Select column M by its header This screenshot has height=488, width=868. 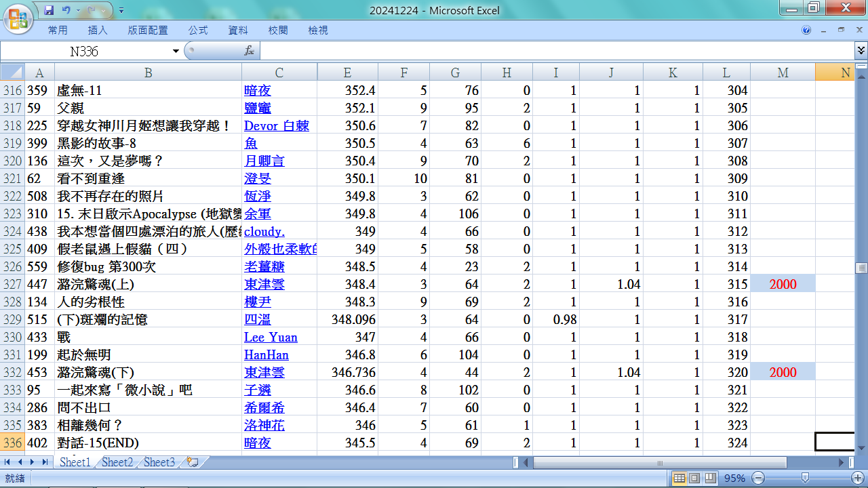(783, 73)
